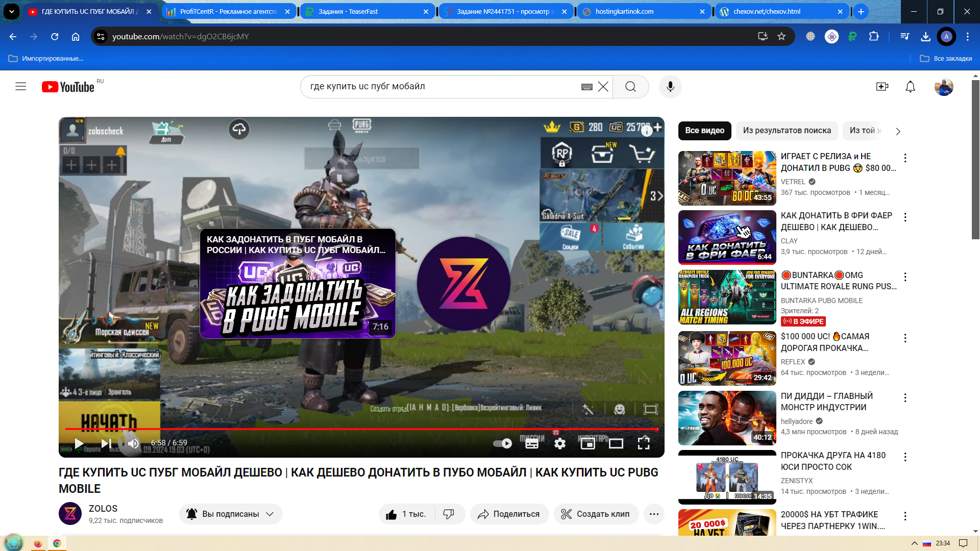Toggle subtitles on the player

point(532,443)
